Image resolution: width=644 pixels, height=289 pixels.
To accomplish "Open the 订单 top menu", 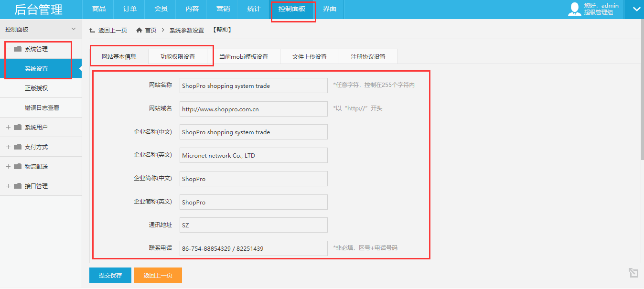I will (130, 9).
